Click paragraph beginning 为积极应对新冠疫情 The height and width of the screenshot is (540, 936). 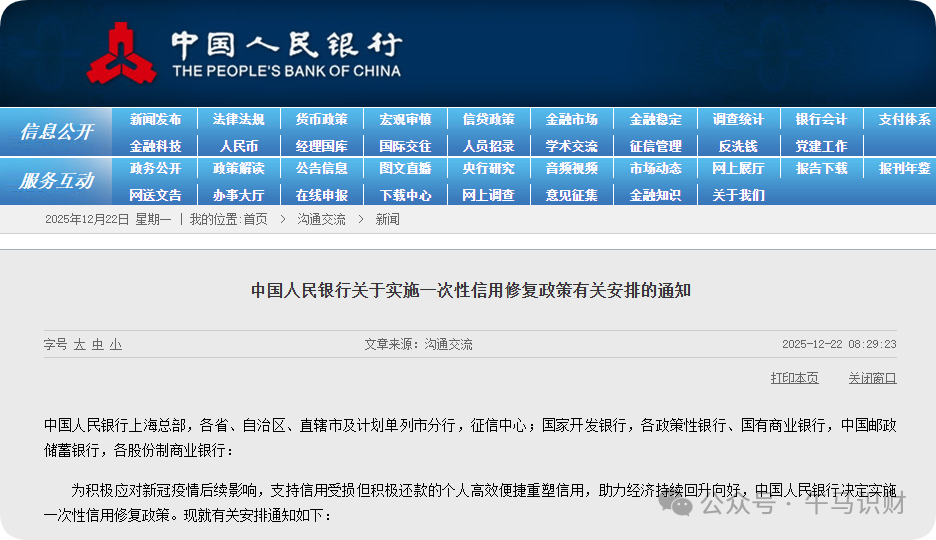coord(470,502)
